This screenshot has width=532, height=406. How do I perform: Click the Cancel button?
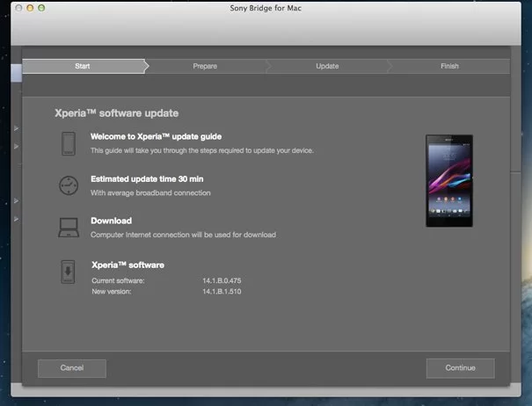[72, 368]
